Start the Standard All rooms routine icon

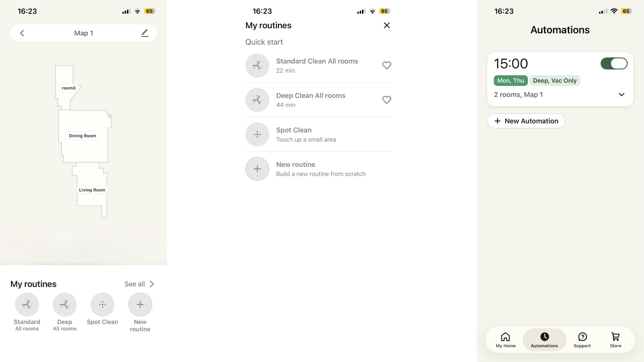[27, 304]
